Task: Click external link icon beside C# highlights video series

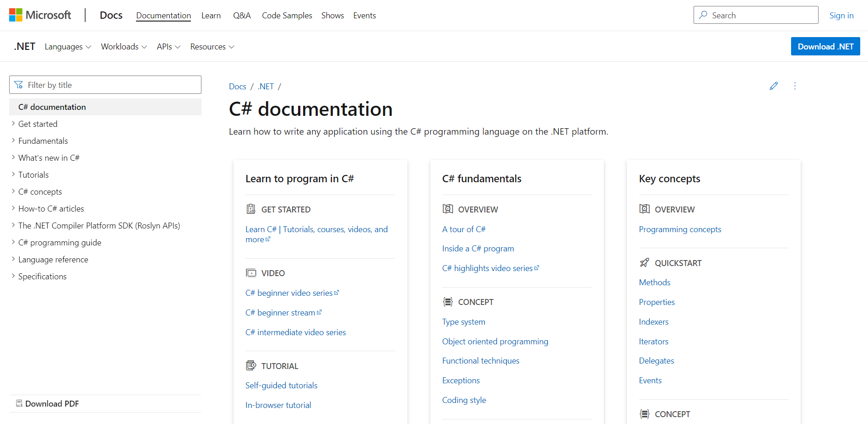Action: (537, 268)
